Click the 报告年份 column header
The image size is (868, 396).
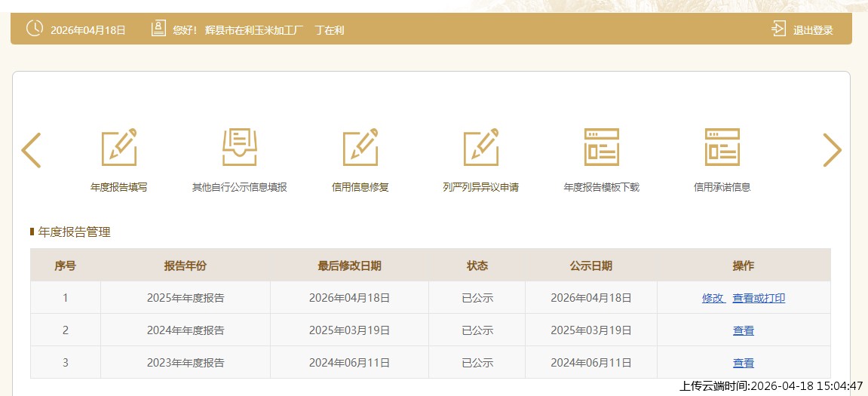tap(186, 266)
